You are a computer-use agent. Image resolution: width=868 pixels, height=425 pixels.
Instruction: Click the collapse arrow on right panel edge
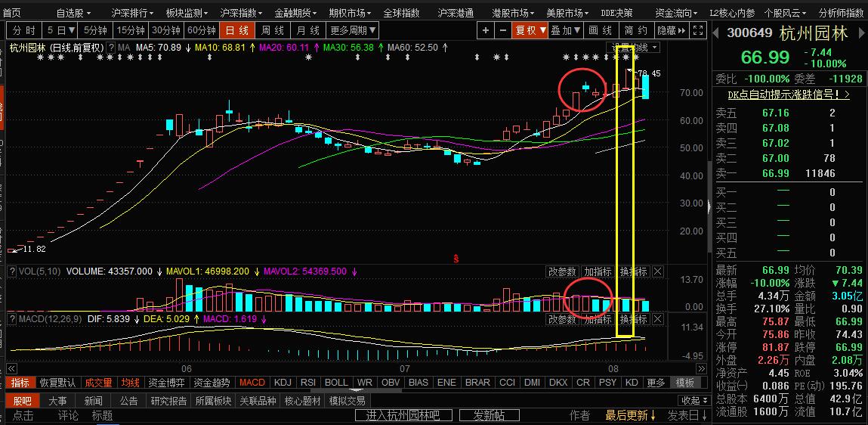pos(710,207)
